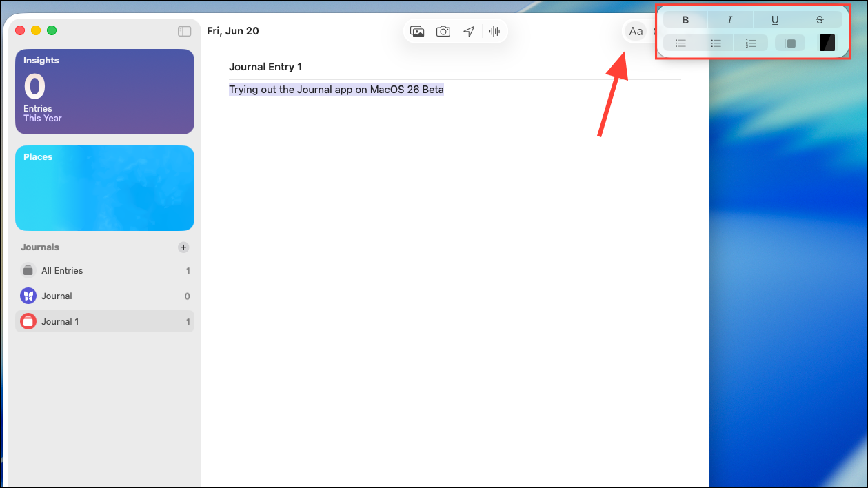Add a location to the entry

pyautogui.click(x=469, y=31)
